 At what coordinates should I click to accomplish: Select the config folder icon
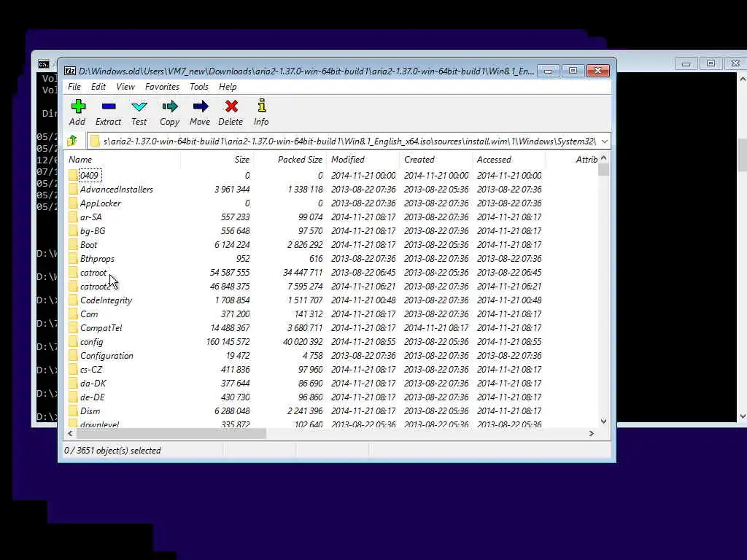[x=72, y=341]
